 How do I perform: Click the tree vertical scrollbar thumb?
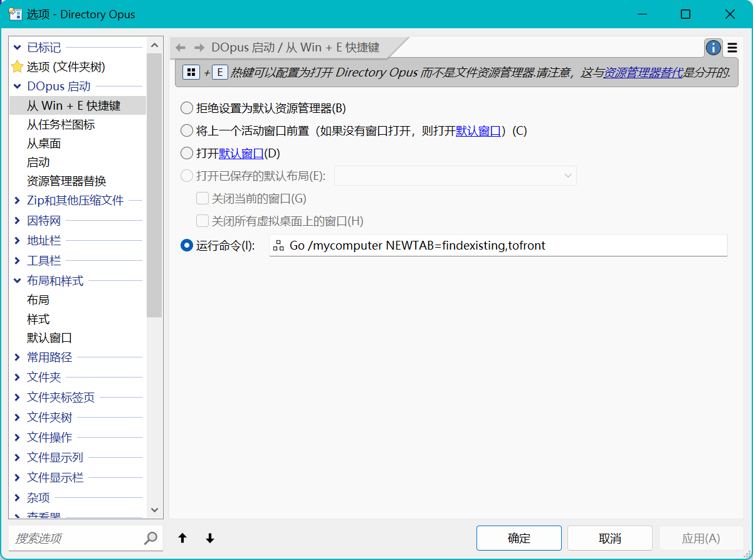pos(154,185)
